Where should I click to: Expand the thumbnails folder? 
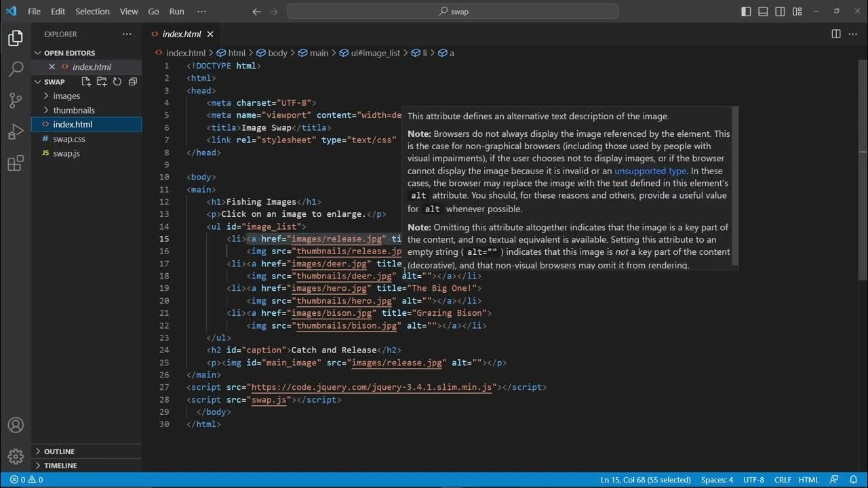[74, 110]
